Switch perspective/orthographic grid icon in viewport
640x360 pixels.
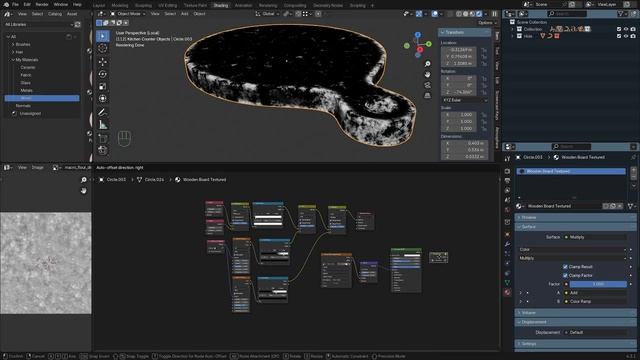[x=427, y=95]
